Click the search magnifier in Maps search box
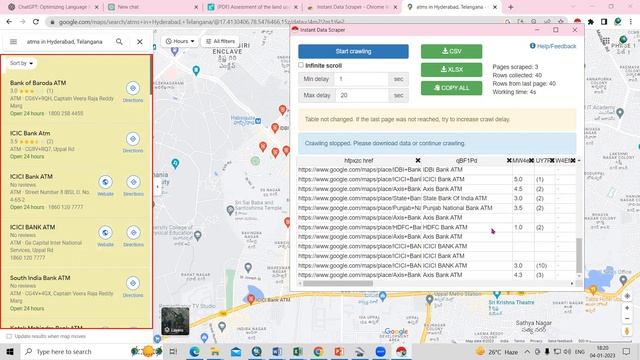This screenshot has height=360, width=640. [x=119, y=42]
